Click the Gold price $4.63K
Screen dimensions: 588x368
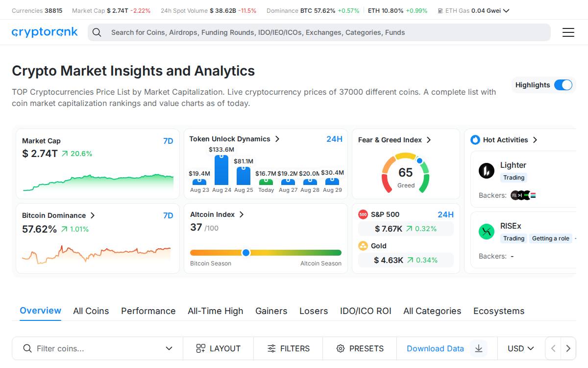(x=389, y=260)
